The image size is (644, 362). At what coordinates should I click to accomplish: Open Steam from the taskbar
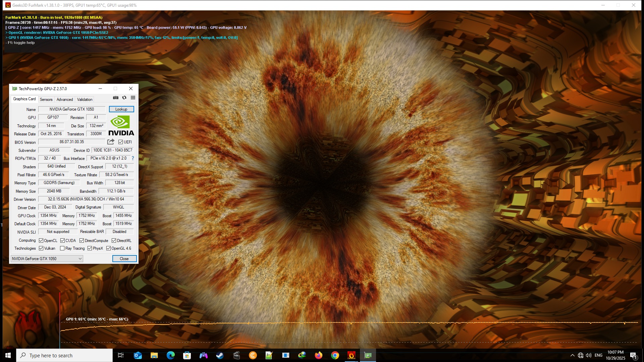(220, 355)
